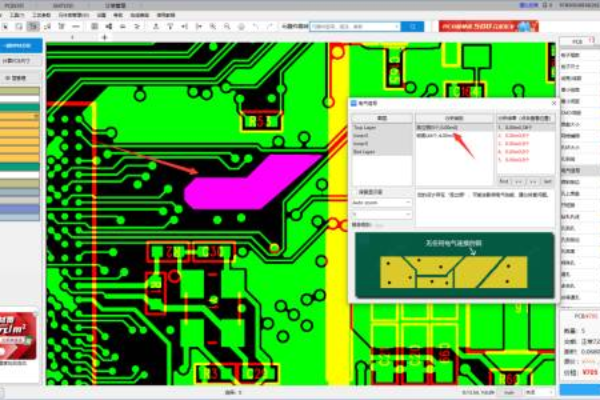Click the last button under the results
The image size is (600, 400).
(548, 181)
